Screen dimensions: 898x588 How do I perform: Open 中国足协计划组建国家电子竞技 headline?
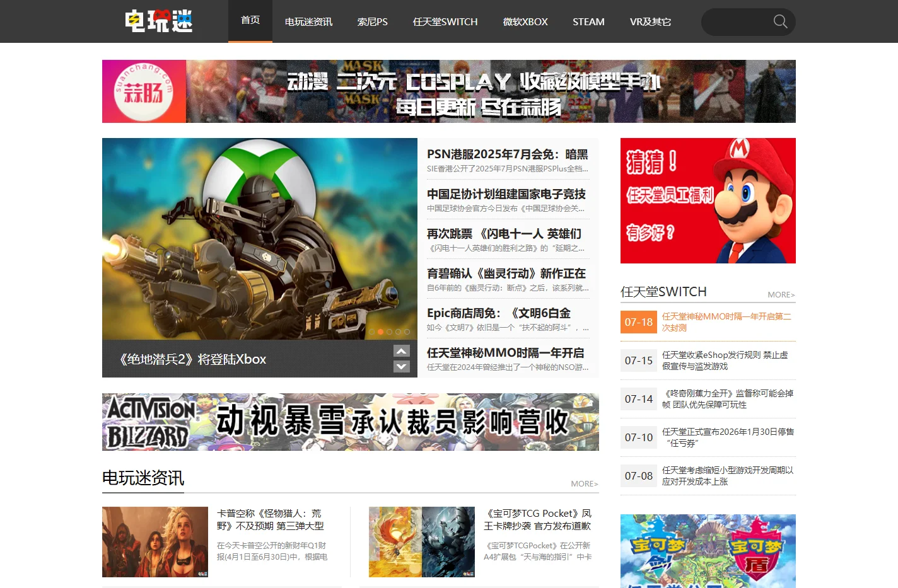tap(506, 194)
